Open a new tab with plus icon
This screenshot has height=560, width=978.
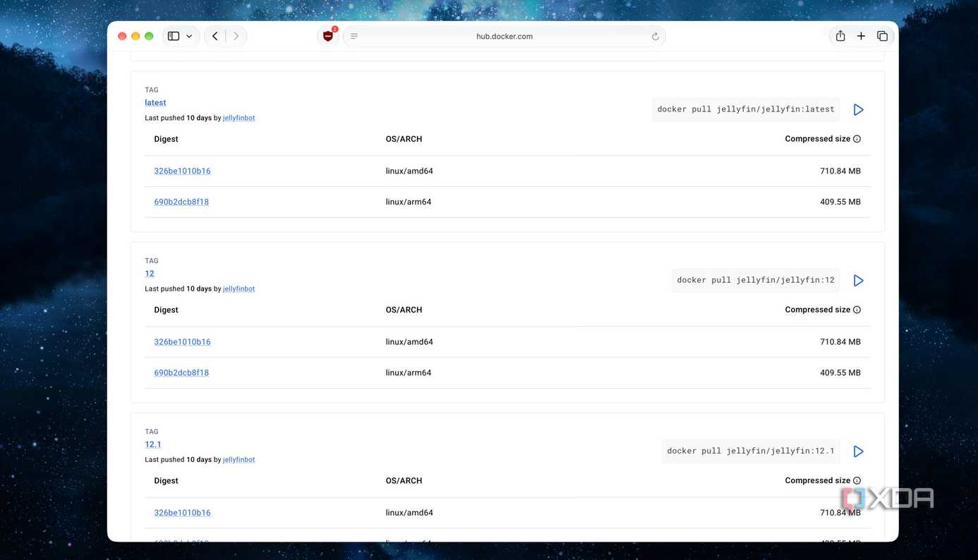[x=861, y=36]
